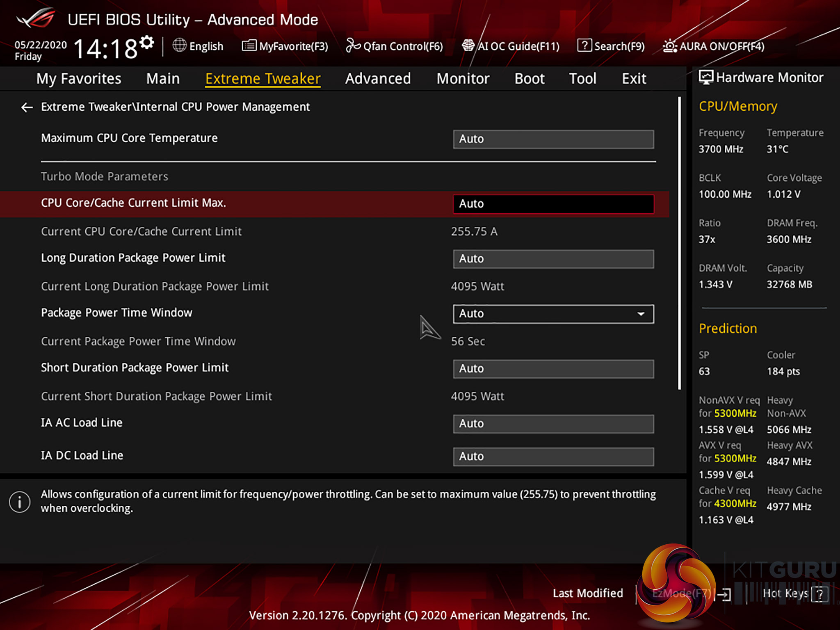Click Last Modified button
This screenshot has width=840, height=630.
587,593
